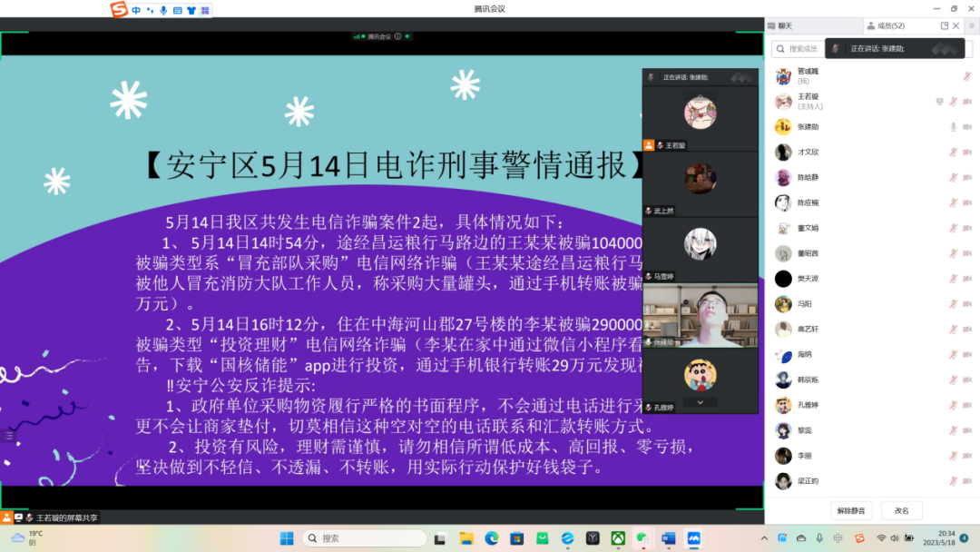The image size is (980, 552).
Task: Toggle camera icon for 才文欣
Action: point(967,153)
